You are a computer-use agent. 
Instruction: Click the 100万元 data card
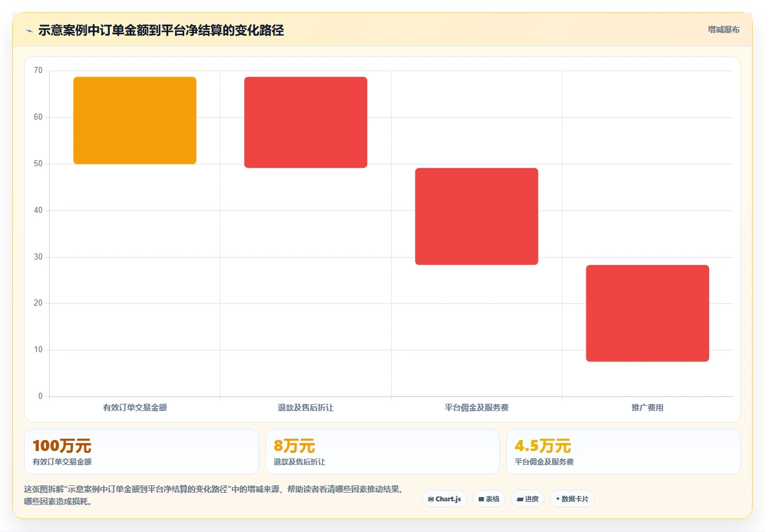coord(141,452)
